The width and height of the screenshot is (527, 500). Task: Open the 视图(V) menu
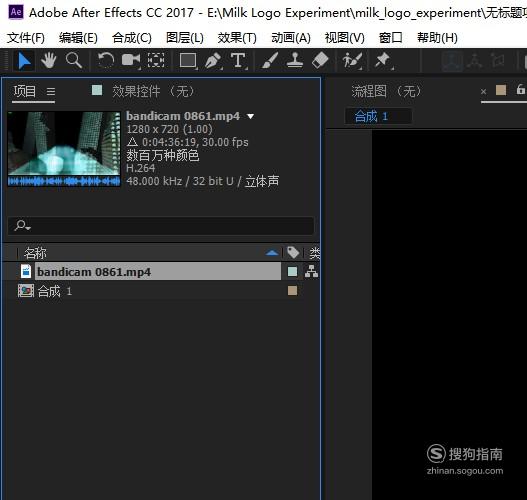(344, 38)
